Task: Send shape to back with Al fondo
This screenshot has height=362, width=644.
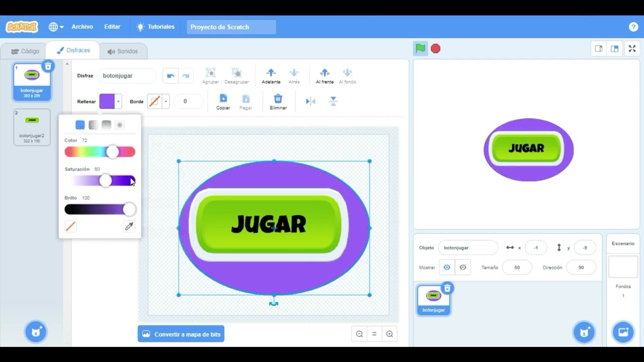Action: [347, 76]
